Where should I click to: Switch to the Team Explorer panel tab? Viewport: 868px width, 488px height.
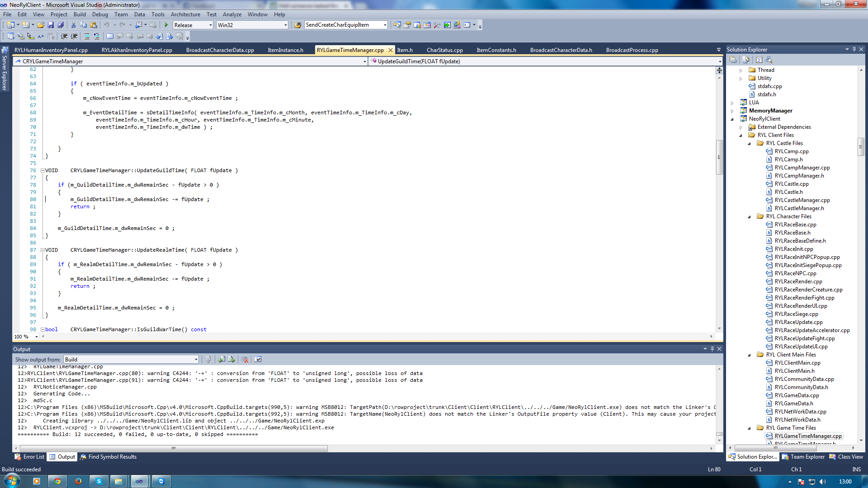pyautogui.click(x=804, y=457)
